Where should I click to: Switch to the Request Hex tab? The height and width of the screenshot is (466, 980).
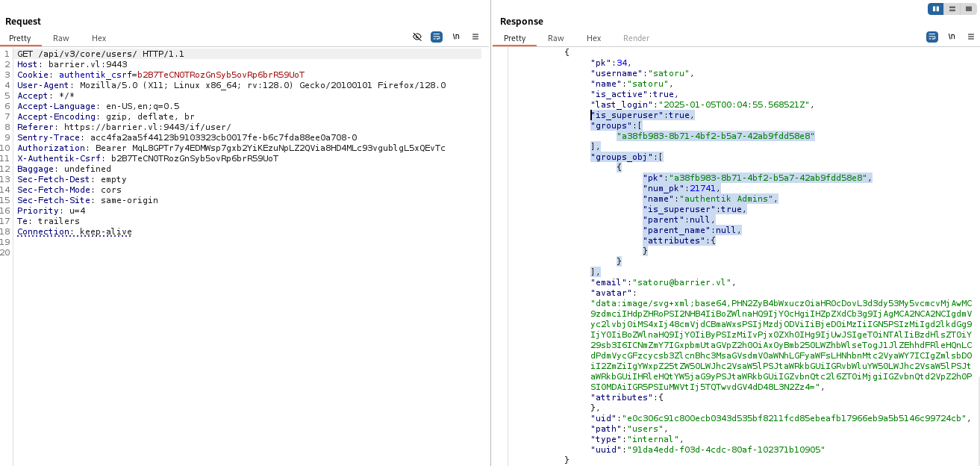point(99,38)
